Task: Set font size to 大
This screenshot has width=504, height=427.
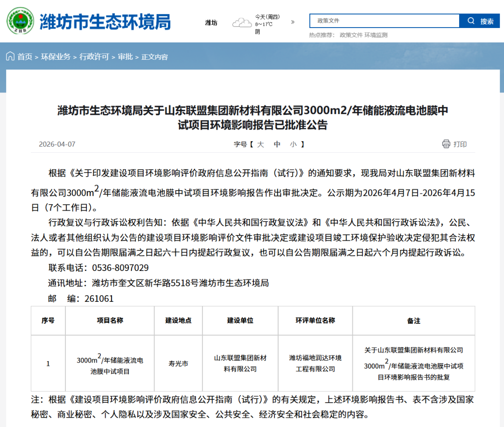Action: click(260, 144)
